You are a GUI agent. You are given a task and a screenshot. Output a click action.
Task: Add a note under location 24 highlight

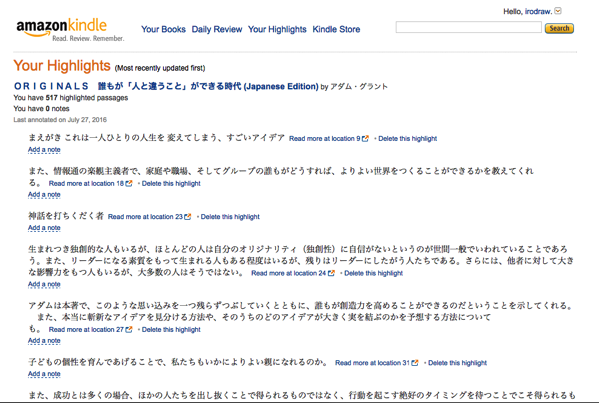44,284
